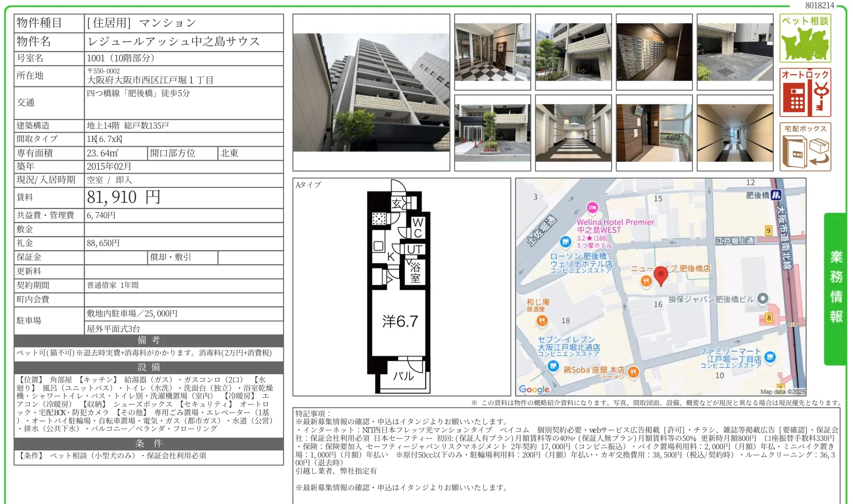Click the UT label in the floor plan
Screen dimensions: 853x504
[x=414, y=249]
